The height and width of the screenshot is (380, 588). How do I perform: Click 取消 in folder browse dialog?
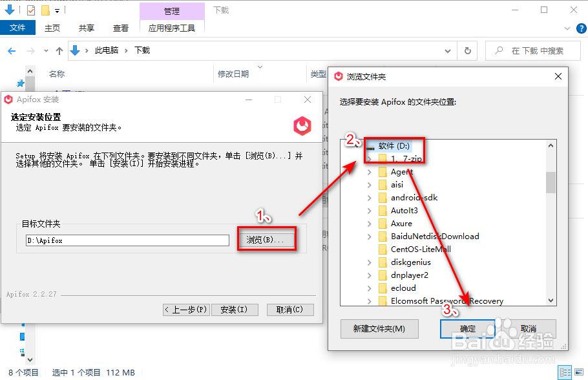[x=529, y=328]
